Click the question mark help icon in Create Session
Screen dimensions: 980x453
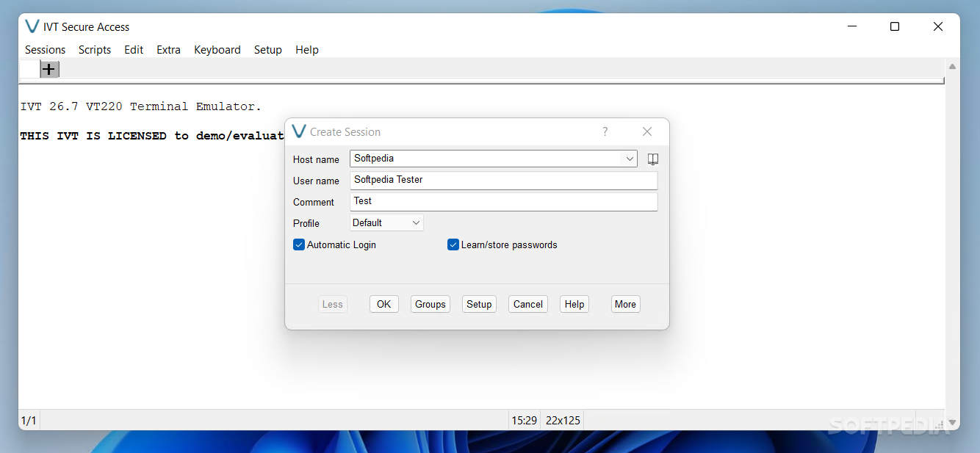point(605,131)
